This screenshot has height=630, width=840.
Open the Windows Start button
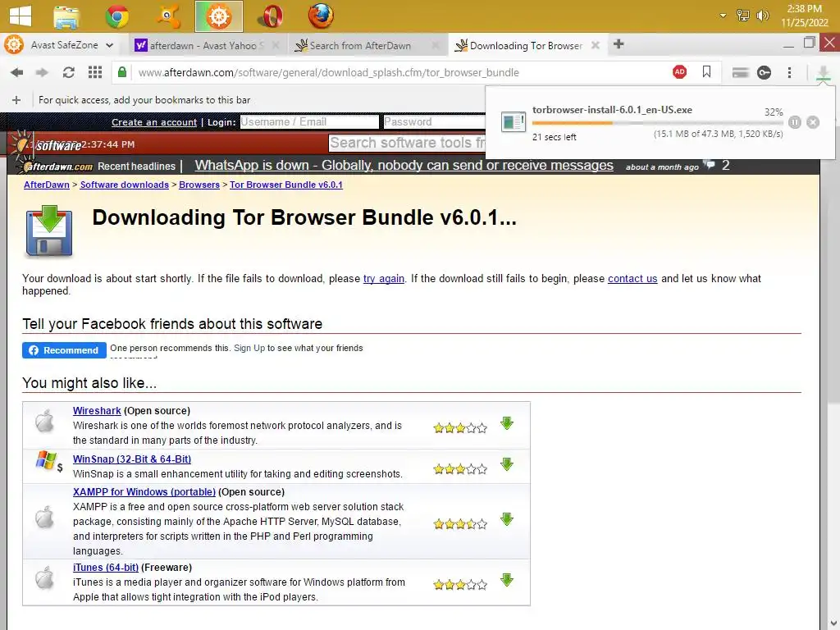click(21, 16)
